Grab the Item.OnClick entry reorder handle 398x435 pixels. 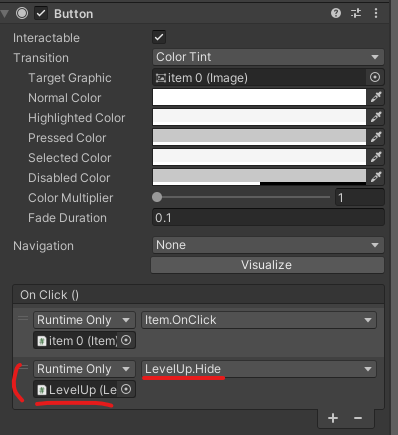coord(23,319)
